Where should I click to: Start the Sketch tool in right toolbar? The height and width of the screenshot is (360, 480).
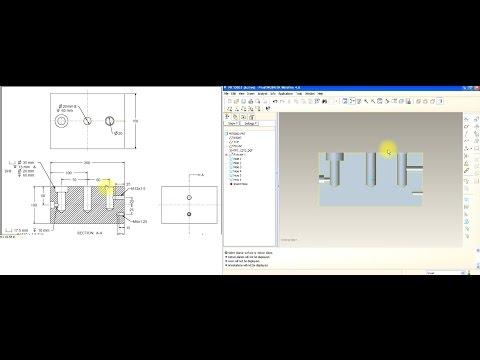(466, 119)
